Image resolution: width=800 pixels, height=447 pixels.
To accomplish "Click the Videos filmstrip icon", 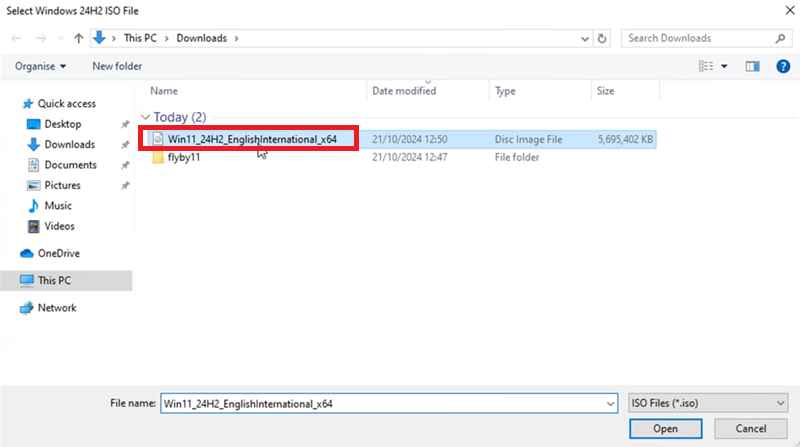I will tap(33, 226).
